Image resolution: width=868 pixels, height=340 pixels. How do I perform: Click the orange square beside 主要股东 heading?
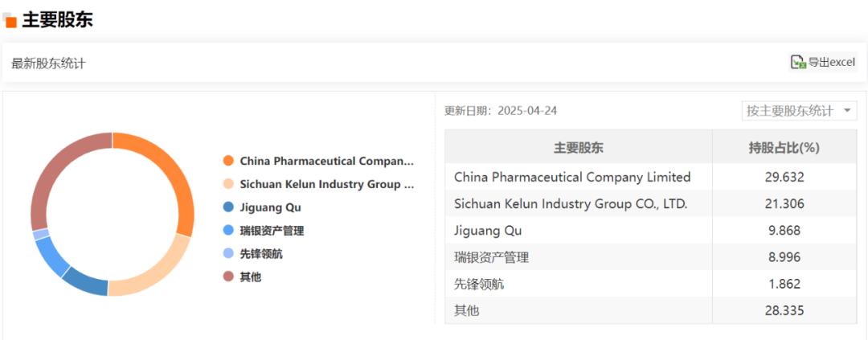click(x=10, y=22)
